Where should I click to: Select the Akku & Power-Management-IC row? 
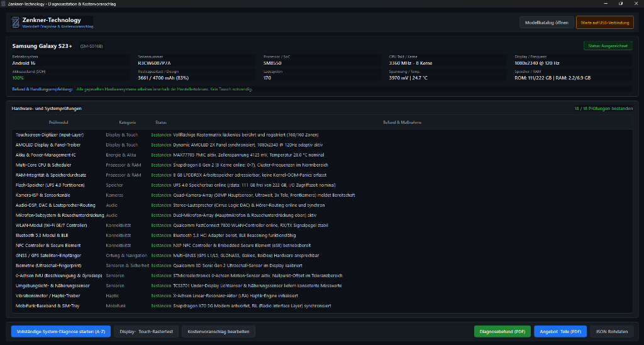coord(322,155)
